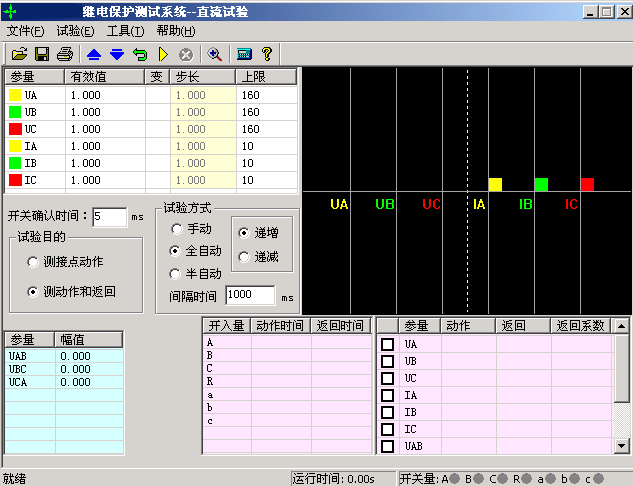Start test with yellow play icon
633x486 pixels.
coord(163,54)
